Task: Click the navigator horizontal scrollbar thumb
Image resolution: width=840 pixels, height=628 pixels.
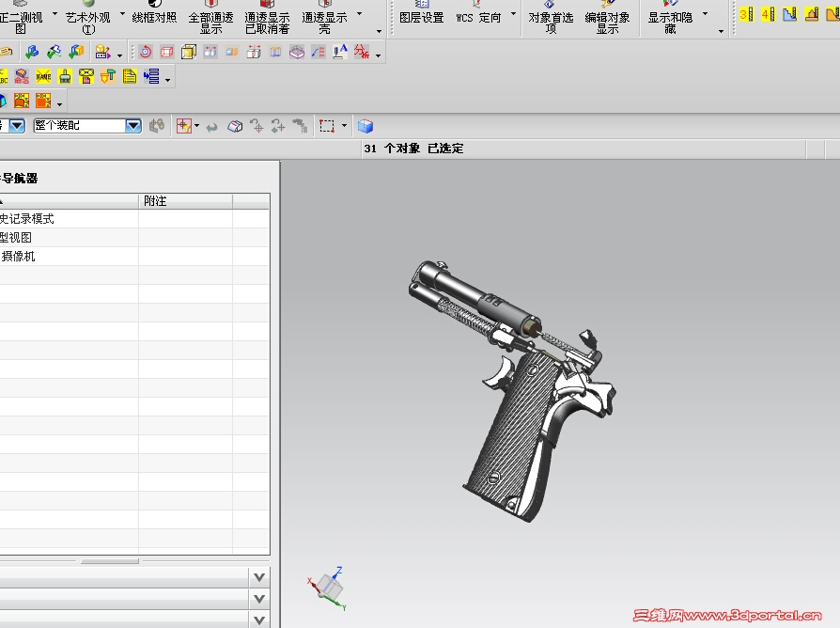Action: (110, 561)
